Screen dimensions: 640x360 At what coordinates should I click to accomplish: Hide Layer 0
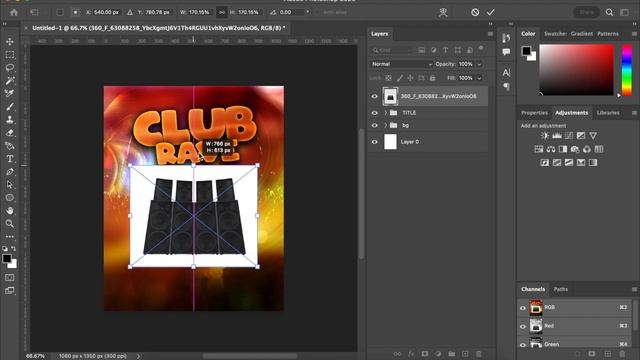374,142
